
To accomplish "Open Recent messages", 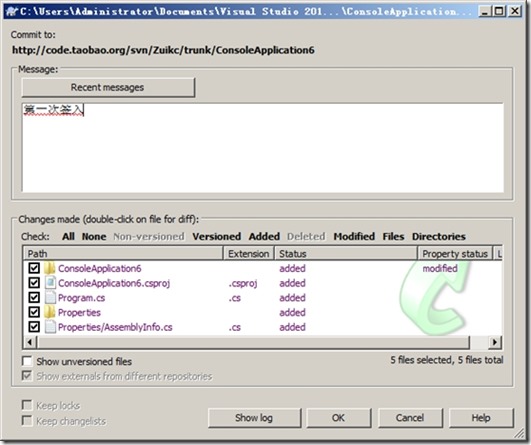I will pos(108,88).
